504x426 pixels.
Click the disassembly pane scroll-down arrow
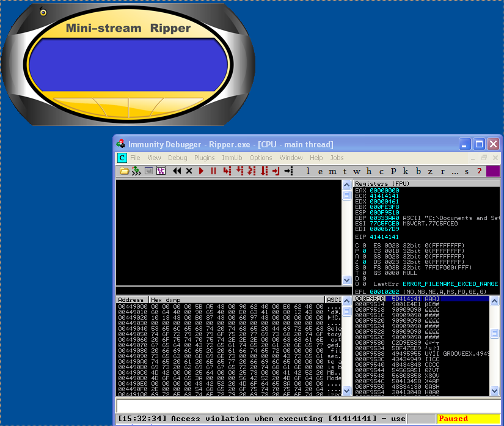point(346,280)
